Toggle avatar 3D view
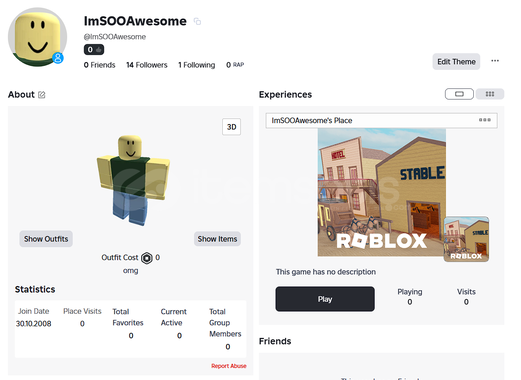 (x=232, y=127)
